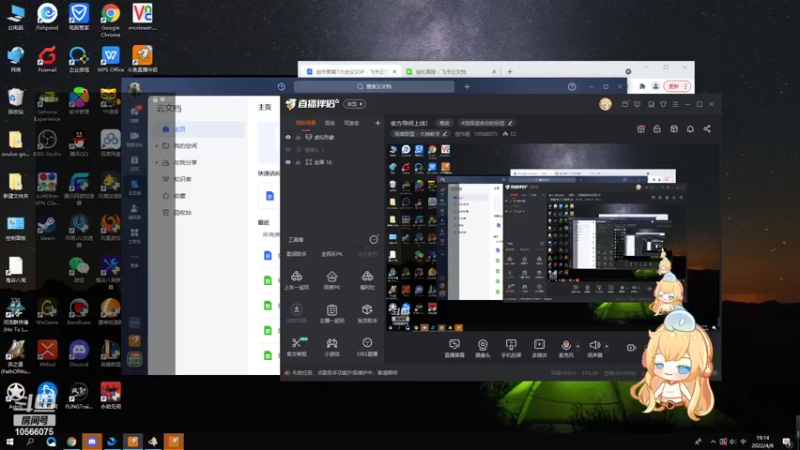
Task: Toggle visibility of 摄像头 1 source
Action: [x=288, y=150]
